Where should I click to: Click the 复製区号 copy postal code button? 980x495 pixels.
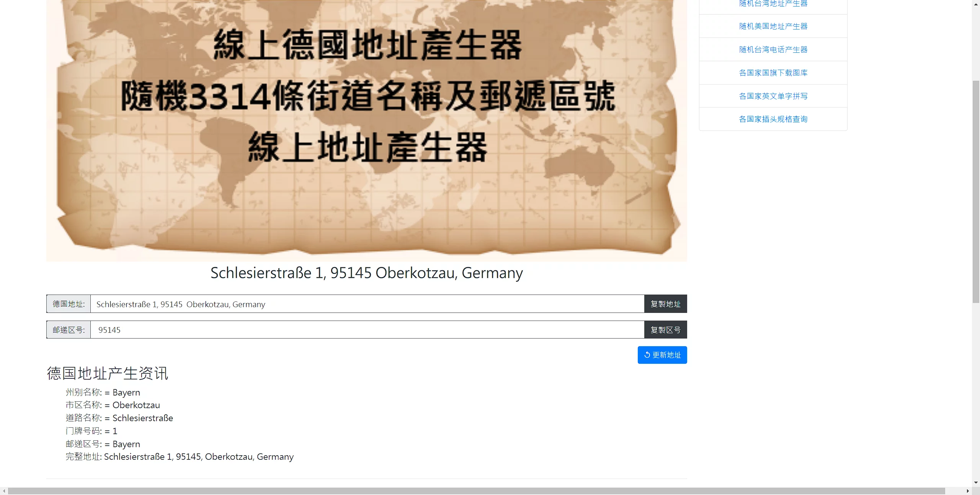(x=665, y=330)
